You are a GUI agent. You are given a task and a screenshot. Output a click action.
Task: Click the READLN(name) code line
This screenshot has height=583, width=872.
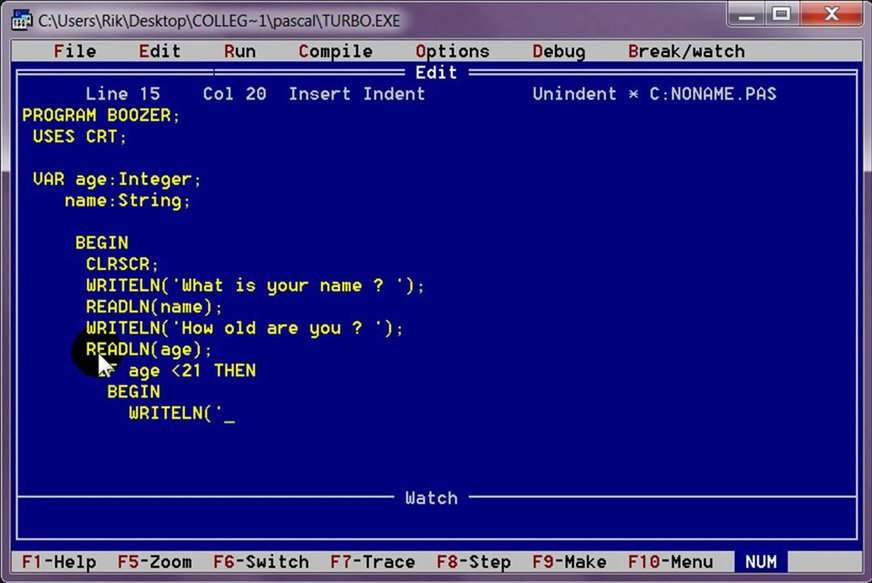coord(154,307)
